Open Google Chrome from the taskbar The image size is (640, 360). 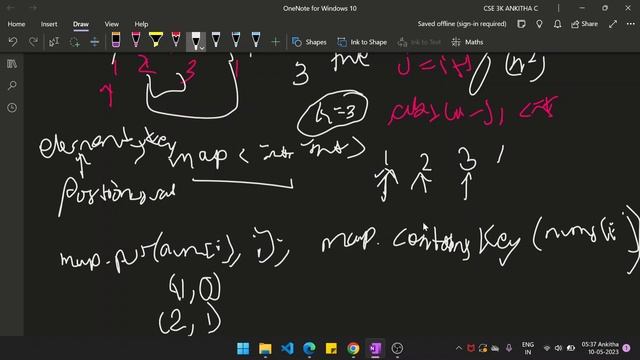(353, 348)
